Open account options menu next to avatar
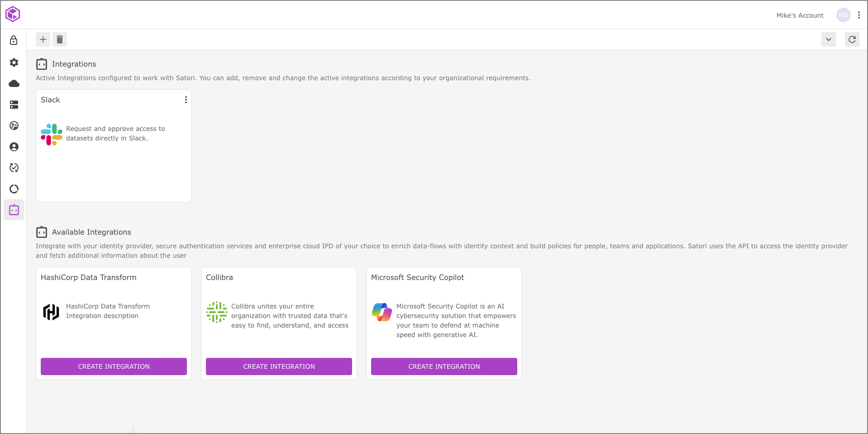This screenshot has height=434, width=868. (858, 15)
